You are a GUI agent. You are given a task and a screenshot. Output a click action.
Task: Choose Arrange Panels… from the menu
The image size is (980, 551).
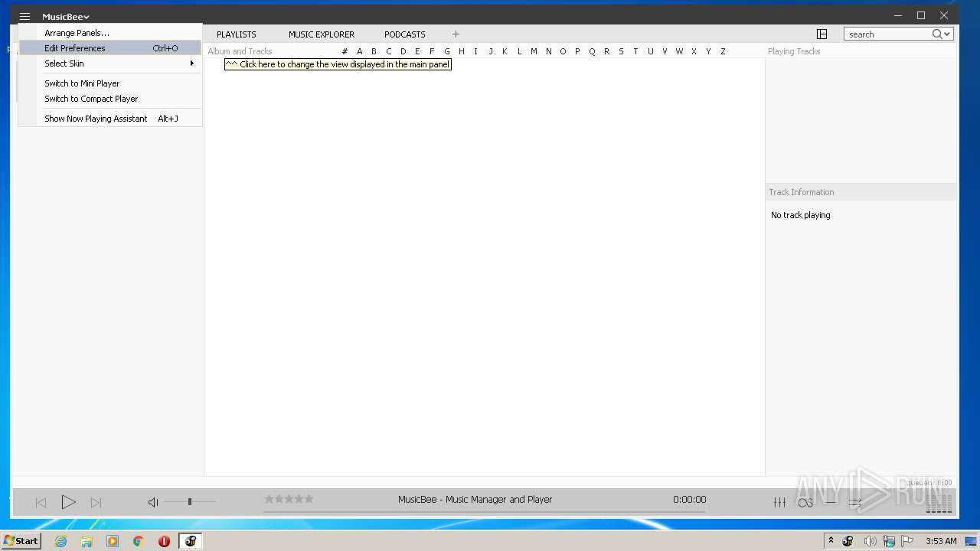pyautogui.click(x=110, y=33)
